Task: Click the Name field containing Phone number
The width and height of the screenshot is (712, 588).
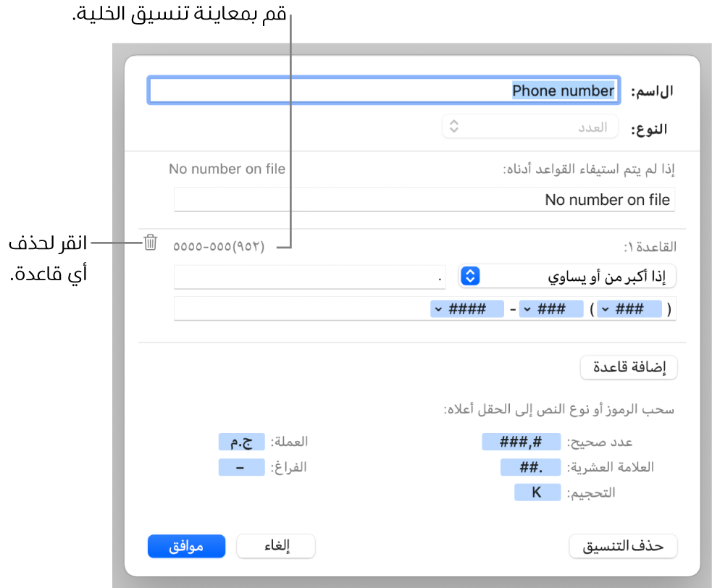Action: (382, 91)
